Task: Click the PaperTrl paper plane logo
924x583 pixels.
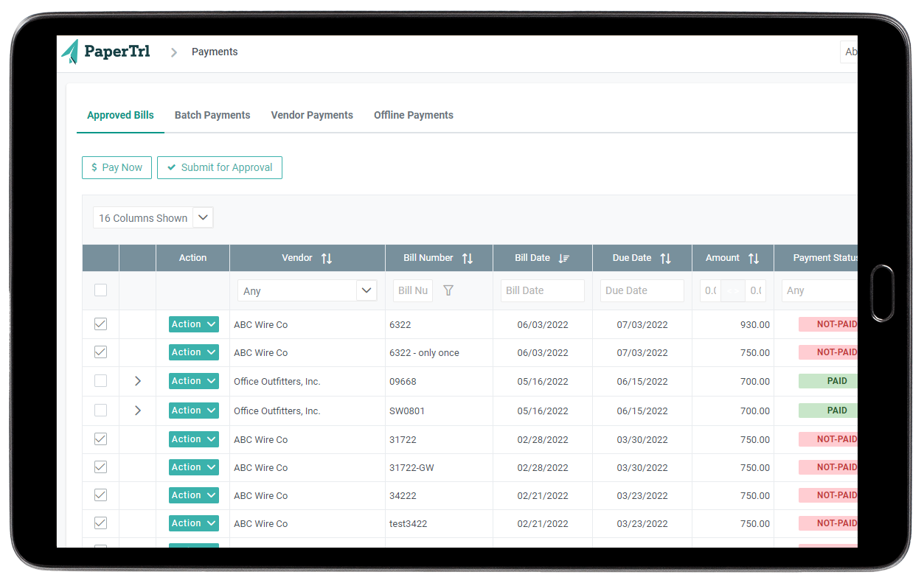Action: click(70, 52)
